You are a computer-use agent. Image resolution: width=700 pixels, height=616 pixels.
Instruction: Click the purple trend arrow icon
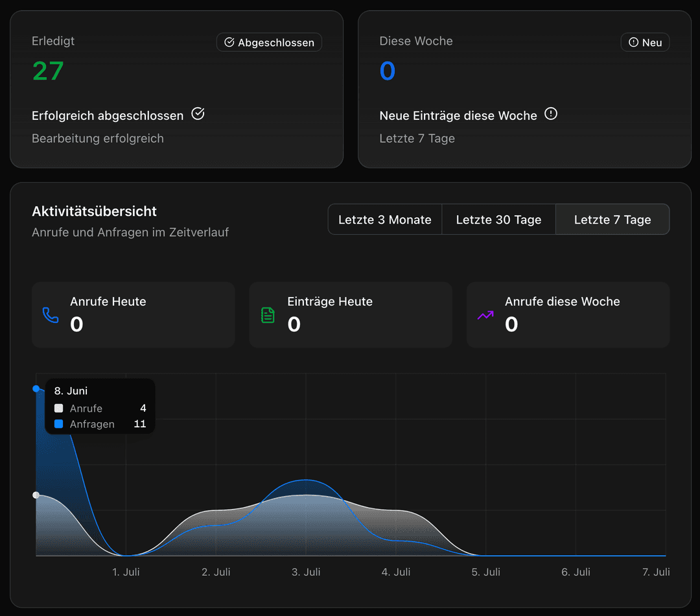point(485,315)
